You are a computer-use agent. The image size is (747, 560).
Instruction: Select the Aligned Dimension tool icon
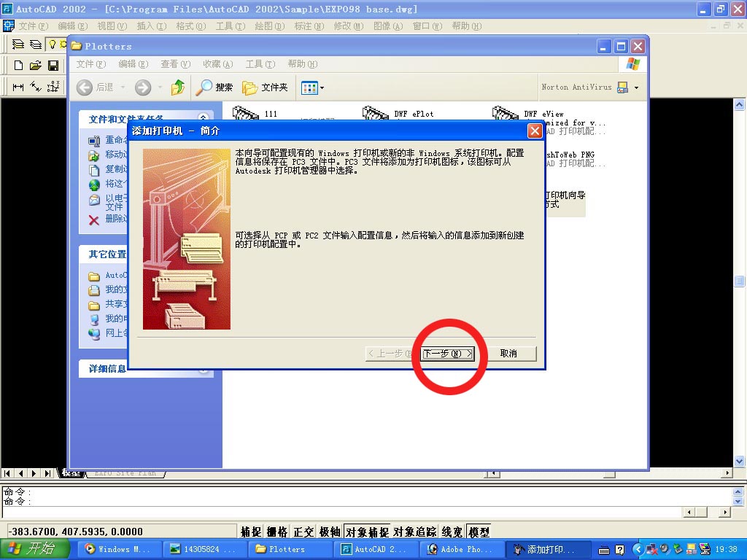pos(36,87)
